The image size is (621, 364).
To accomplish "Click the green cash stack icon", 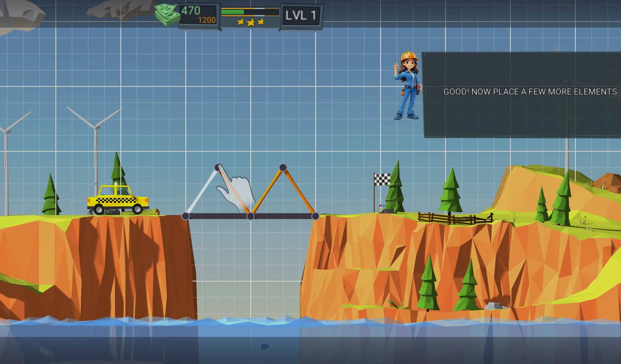I will 167,15.
